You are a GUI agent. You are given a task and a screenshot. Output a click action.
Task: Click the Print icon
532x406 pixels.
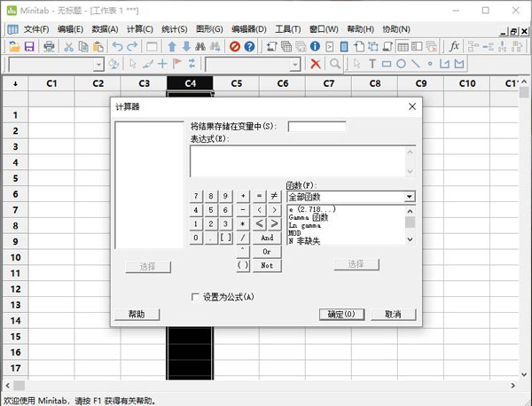[x=49, y=46]
